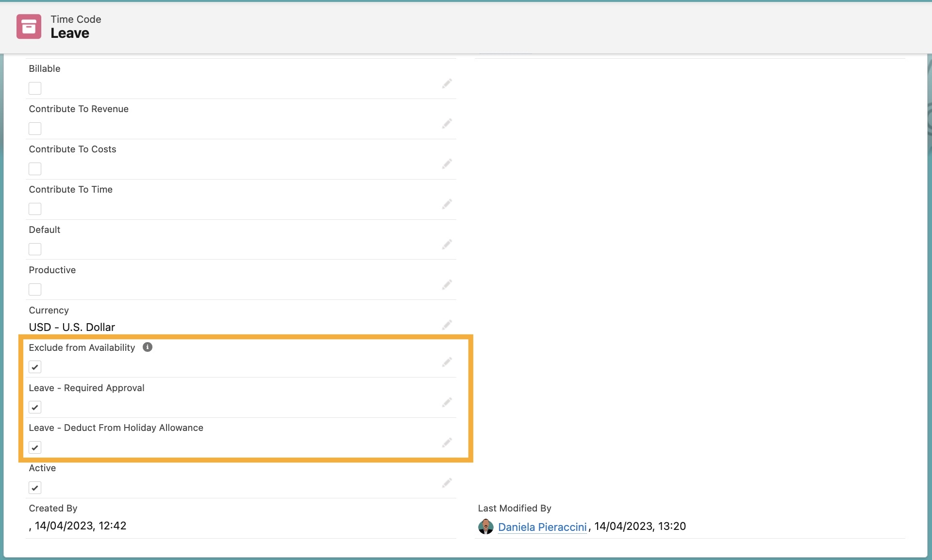Toggle the Contribute To Time checkbox
The width and height of the screenshot is (932, 560).
click(x=35, y=209)
